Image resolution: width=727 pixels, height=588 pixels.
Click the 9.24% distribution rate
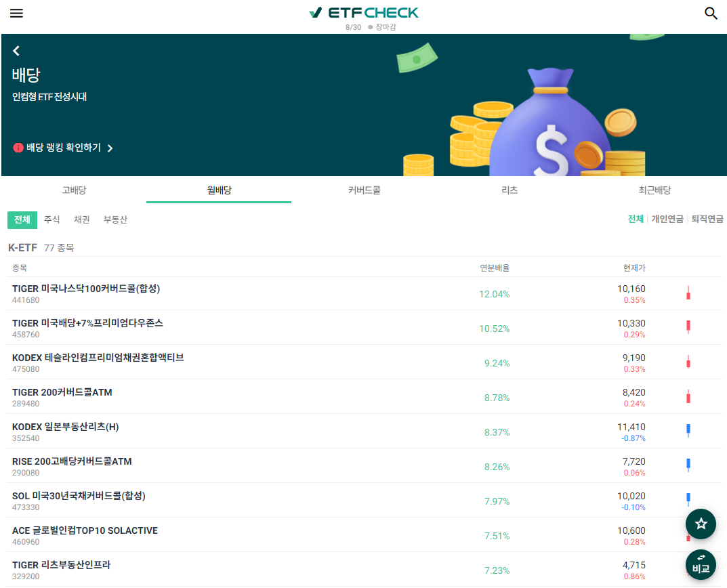tap(497, 363)
